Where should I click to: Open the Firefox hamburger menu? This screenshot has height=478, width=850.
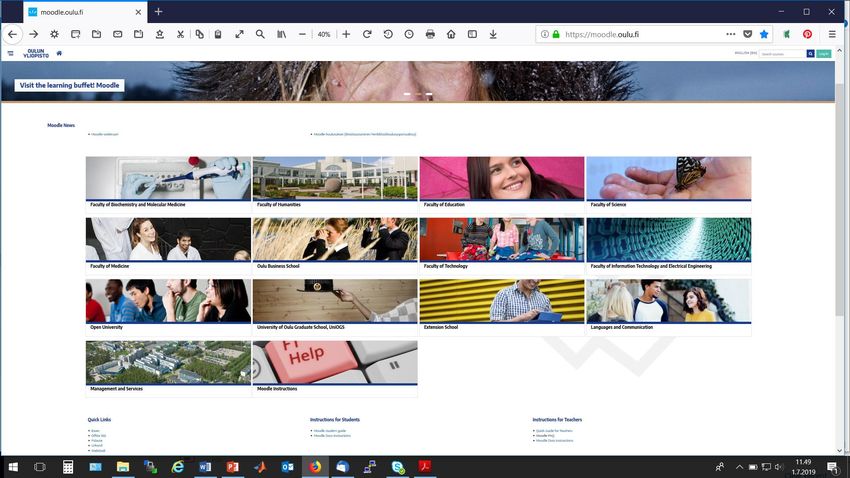[x=832, y=34]
